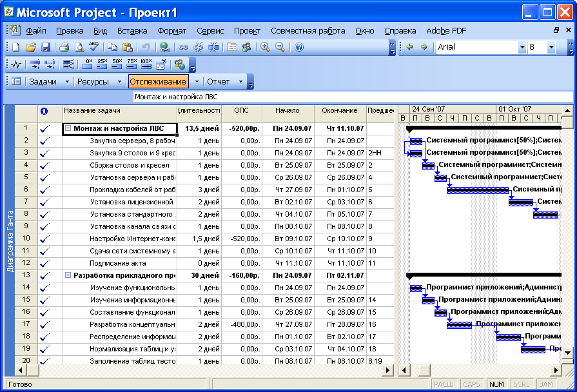
Task: Mark task 25% complete
Action: (102, 64)
